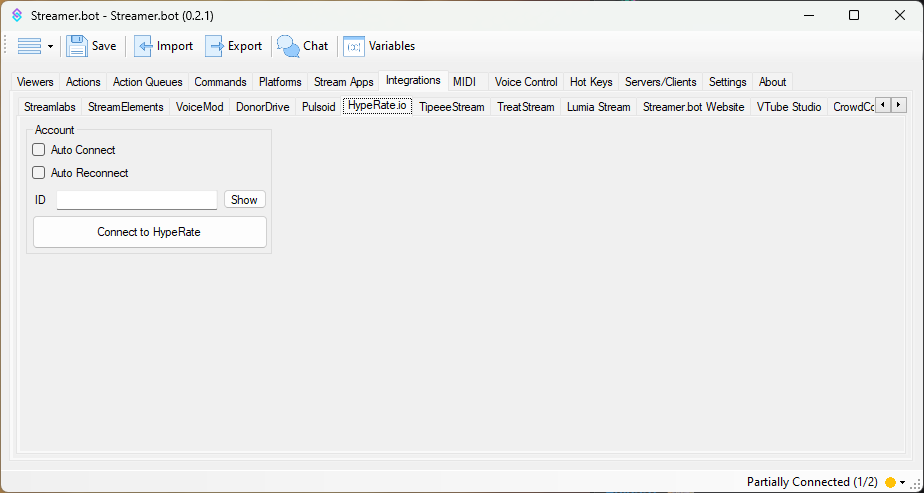Open the connection status dropdown arrow
Image resolution: width=924 pixels, height=493 pixels.
tap(903, 482)
